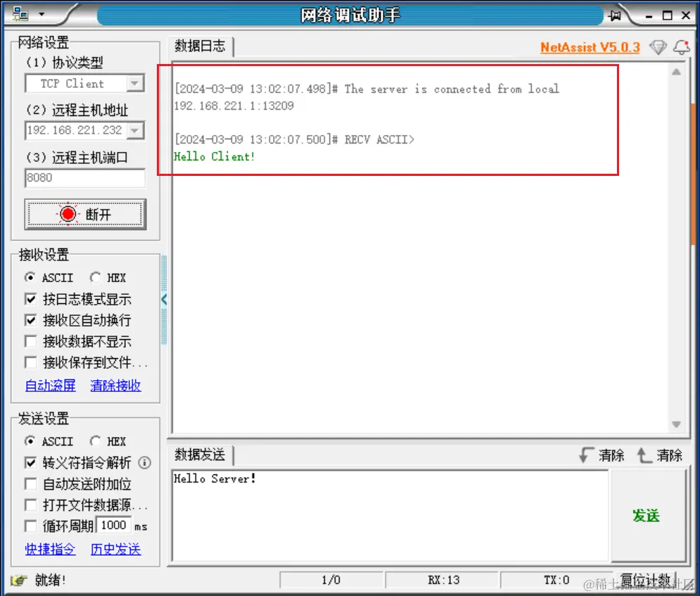Minimize the NetAssist window
This screenshot has height=596, width=700.
(x=649, y=16)
